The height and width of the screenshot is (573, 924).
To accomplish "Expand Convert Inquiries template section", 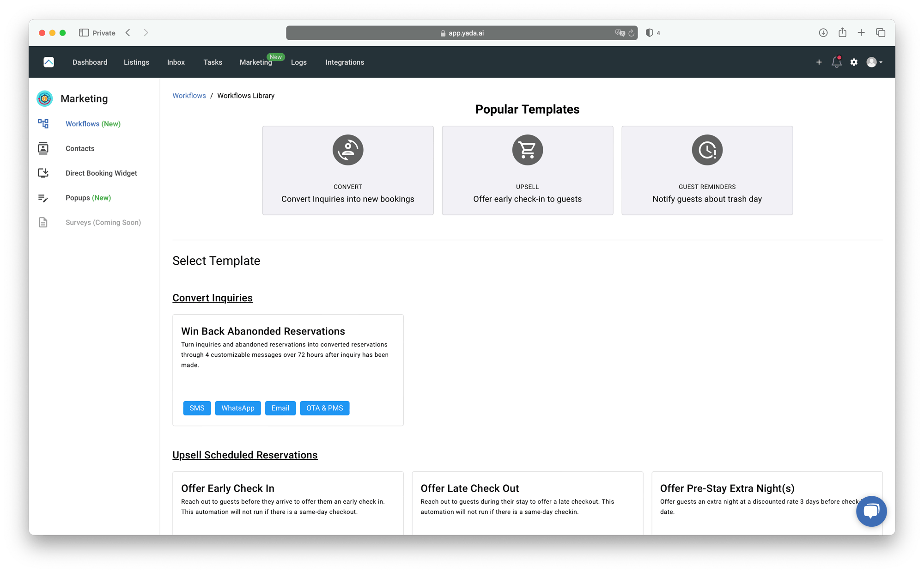I will click(212, 298).
